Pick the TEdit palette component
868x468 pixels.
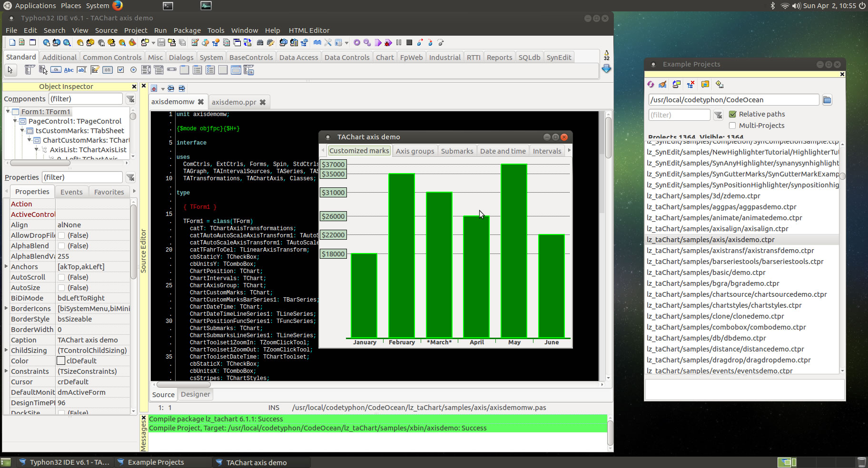(x=82, y=70)
